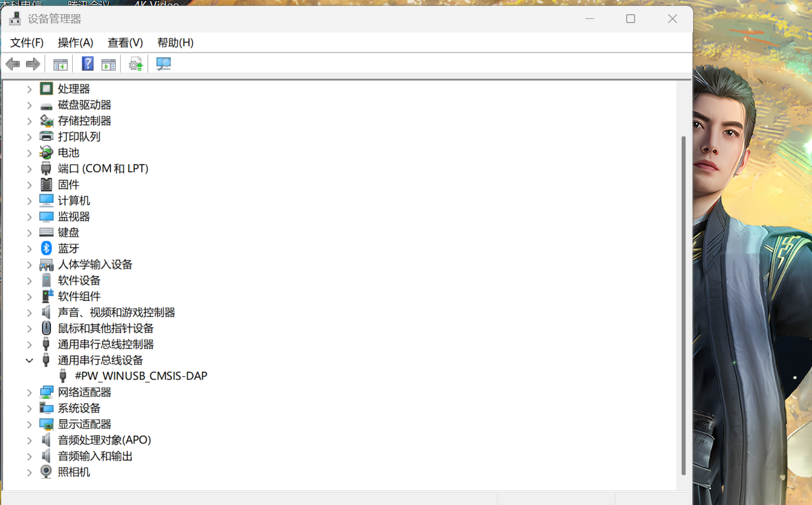Toggle the action pane toolbar icon
Viewport: 812px width, 505px height.
click(108, 64)
